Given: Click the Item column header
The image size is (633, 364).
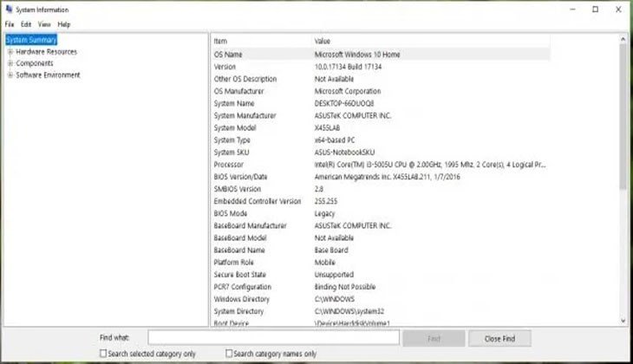Looking at the screenshot, I should coord(260,41).
